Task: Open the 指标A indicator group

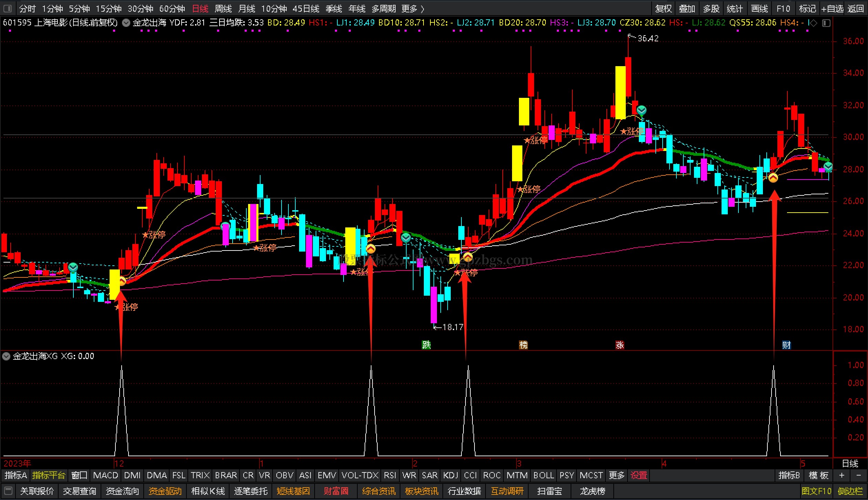Action: 16,476
